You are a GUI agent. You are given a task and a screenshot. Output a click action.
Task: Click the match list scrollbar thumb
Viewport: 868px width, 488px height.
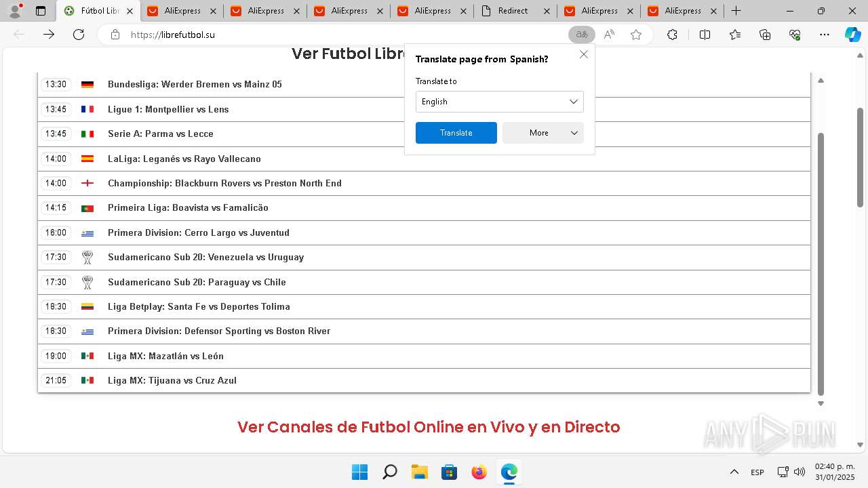[821, 264]
